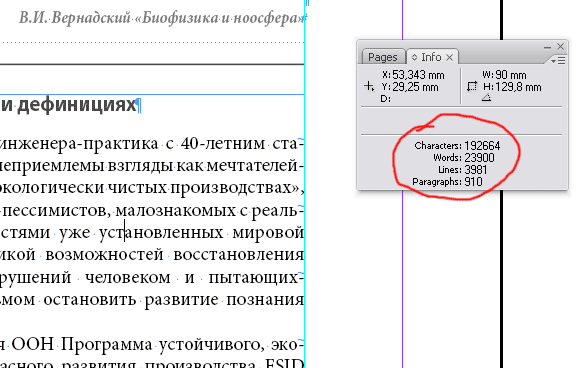Click the D: distance readout
The width and height of the screenshot is (580, 368).
click(x=385, y=99)
